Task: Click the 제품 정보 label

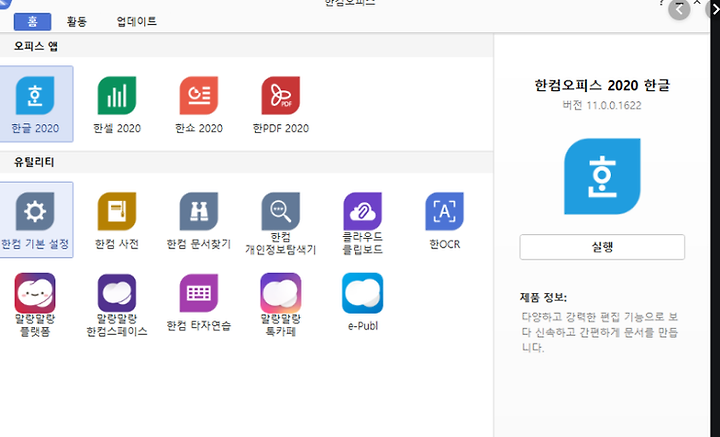Action: click(543, 297)
